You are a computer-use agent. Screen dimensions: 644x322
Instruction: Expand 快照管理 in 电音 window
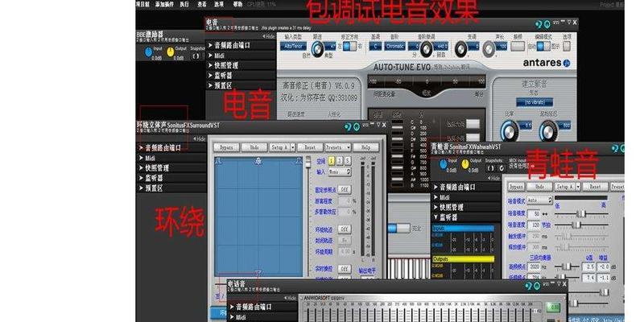pos(240,65)
